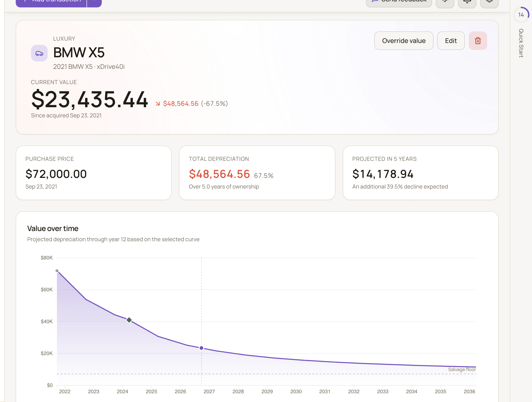
Task: Click the LUXURY category label
Action: (64, 39)
